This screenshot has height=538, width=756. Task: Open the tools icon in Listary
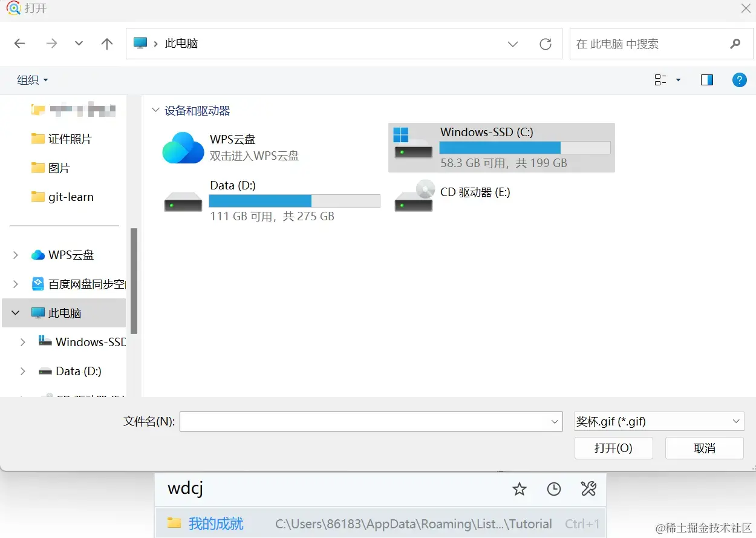pos(588,489)
